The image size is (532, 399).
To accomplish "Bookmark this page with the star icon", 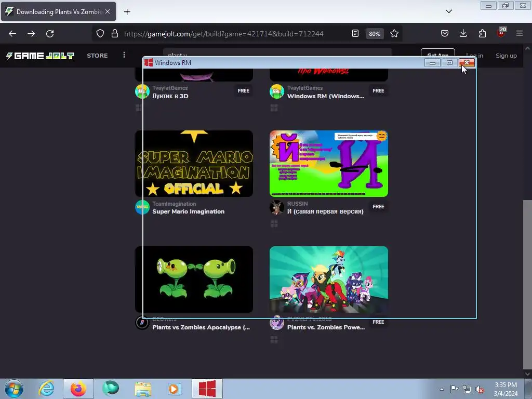I will [394, 34].
